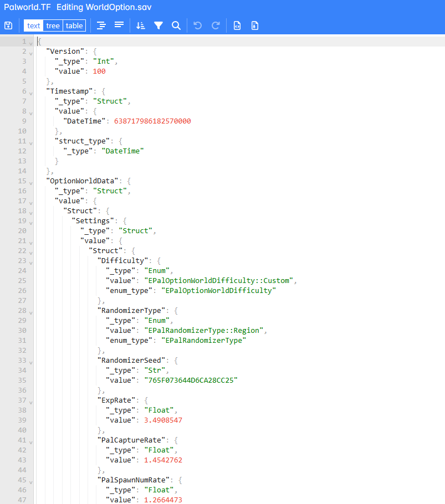Click the "EPalRandomizerType" enum_type string
The height and width of the screenshot is (504, 445).
(204, 341)
